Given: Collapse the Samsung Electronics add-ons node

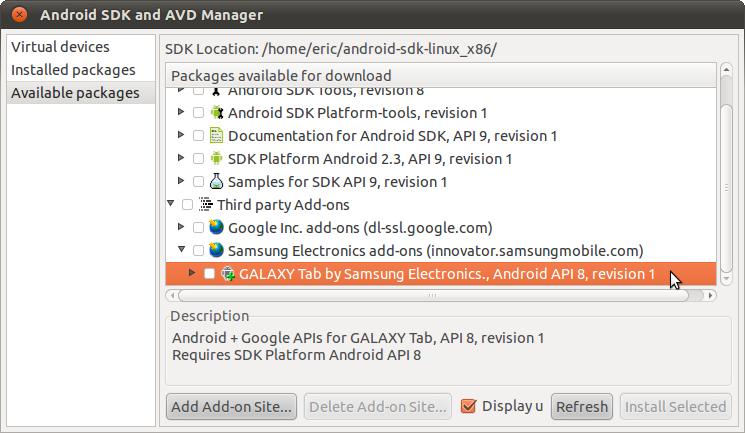Looking at the screenshot, I should coord(181,250).
